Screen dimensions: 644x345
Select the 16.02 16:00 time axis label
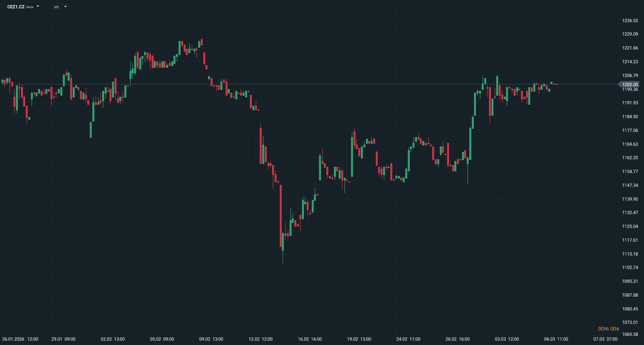pos(310,339)
